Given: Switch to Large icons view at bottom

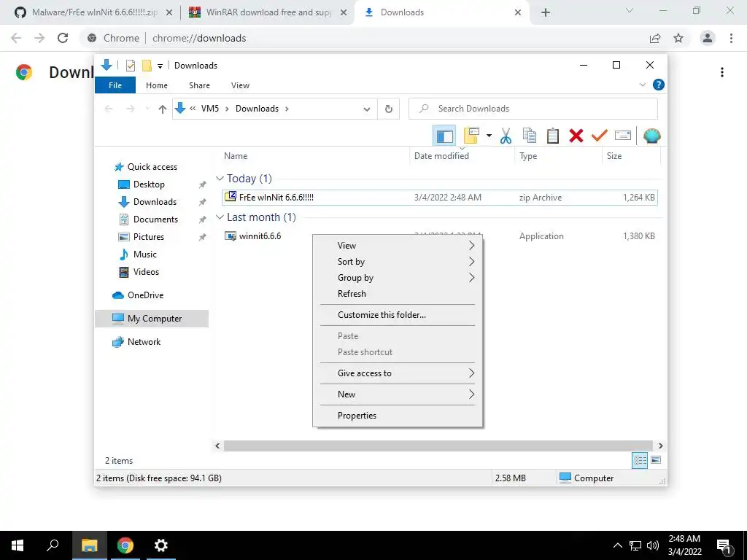Looking at the screenshot, I should [x=656, y=460].
